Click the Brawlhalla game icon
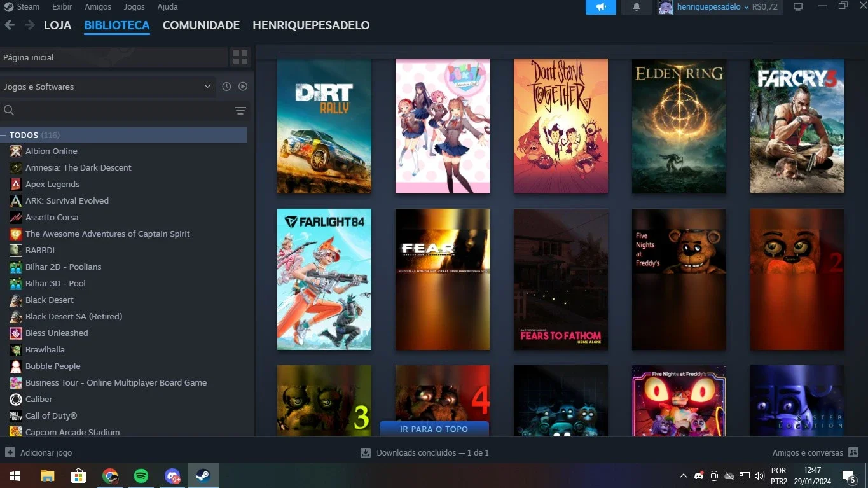 16,349
